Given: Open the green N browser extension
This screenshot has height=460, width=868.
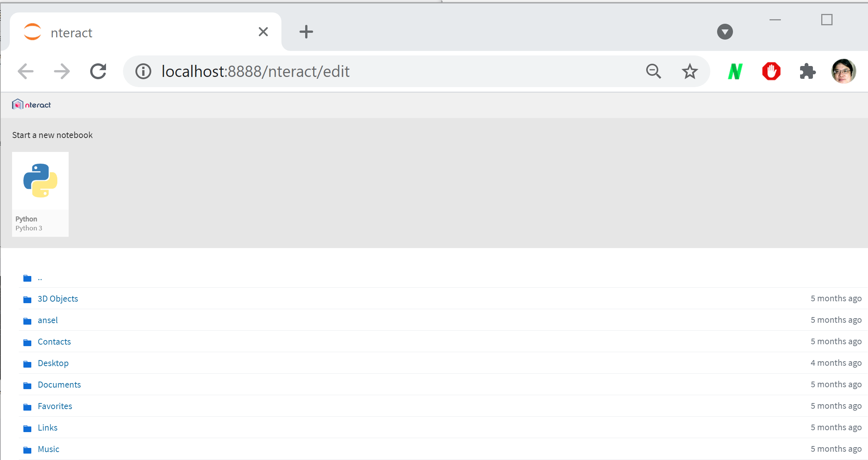Looking at the screenshot, I should coord(735,71).
